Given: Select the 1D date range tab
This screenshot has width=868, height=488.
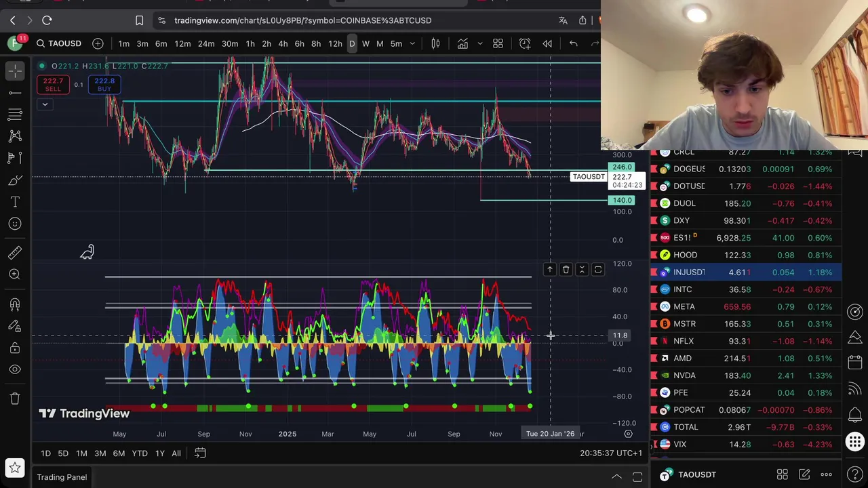Looking at the screenshot, I should click(45, 453).
